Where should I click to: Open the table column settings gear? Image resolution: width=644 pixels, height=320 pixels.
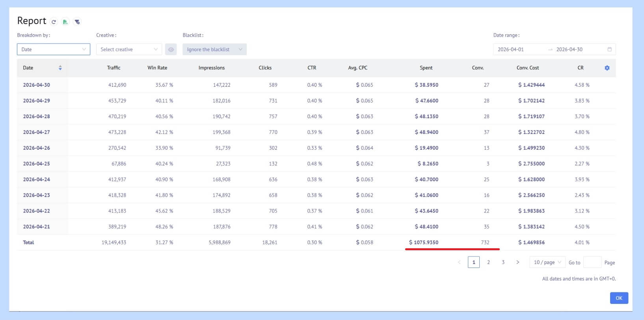tap(607, 68)
